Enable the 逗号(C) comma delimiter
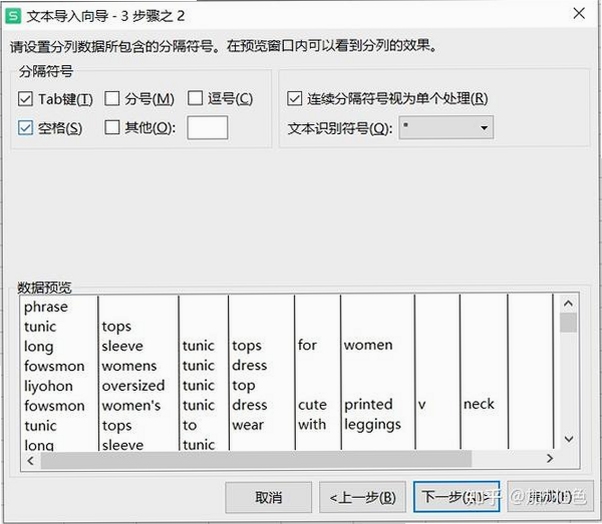602x524 pixels. click(195, 98)
